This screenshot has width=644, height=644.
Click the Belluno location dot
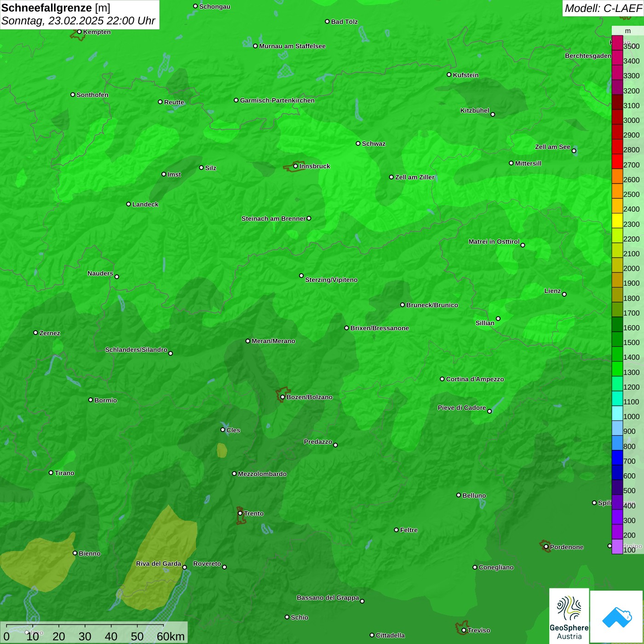(x=458, y=495)
